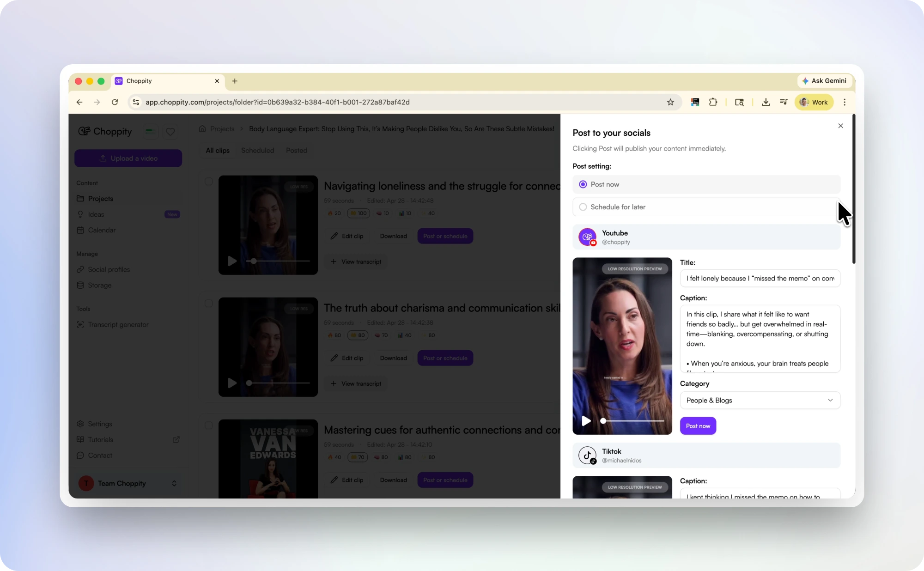Viewport: 924px width, 571px height.
Task: Select the Schedule for later option
Action: pos(706,207)
